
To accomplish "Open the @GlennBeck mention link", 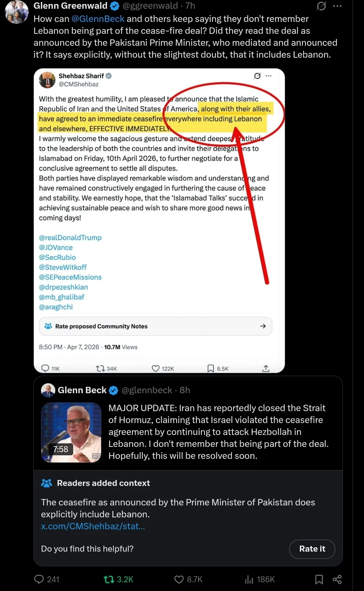I will click(98, 19).
